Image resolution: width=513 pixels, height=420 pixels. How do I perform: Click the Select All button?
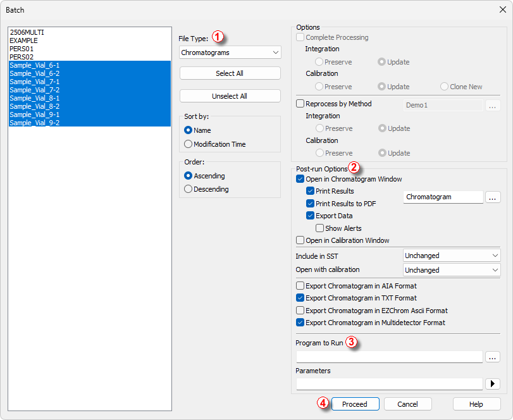click(x=230, y=73)
